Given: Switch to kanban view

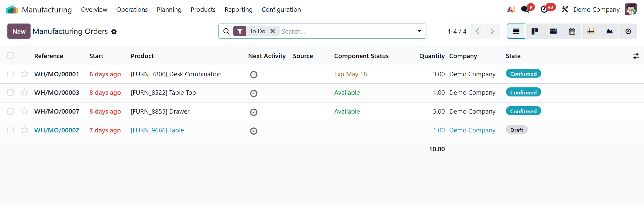Looking at the screenshot, I should tap(535, 31).
